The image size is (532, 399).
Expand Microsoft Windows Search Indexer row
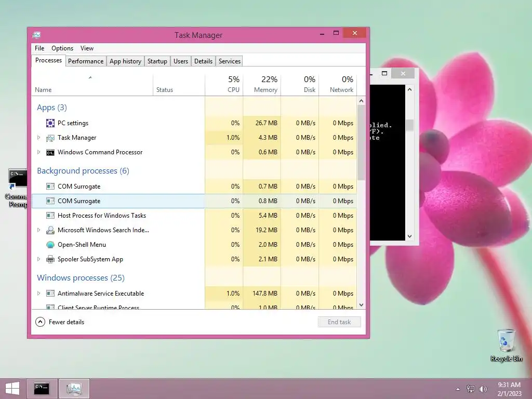[38, 230]
